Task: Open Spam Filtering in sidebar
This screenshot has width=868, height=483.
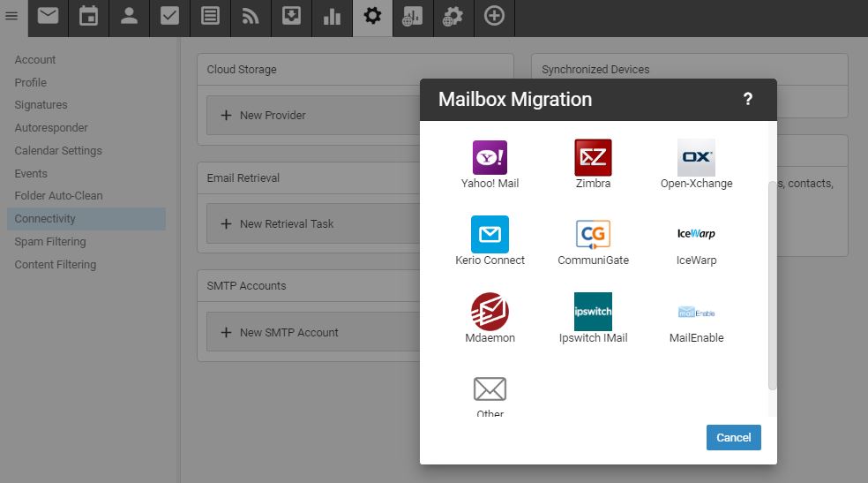Action: 50,242
